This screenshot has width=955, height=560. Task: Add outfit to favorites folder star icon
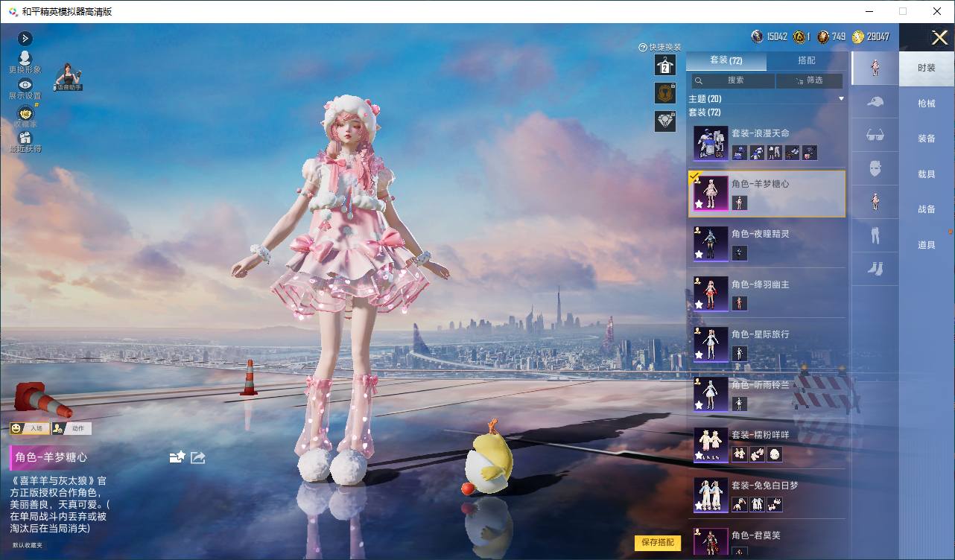(177, 457)
